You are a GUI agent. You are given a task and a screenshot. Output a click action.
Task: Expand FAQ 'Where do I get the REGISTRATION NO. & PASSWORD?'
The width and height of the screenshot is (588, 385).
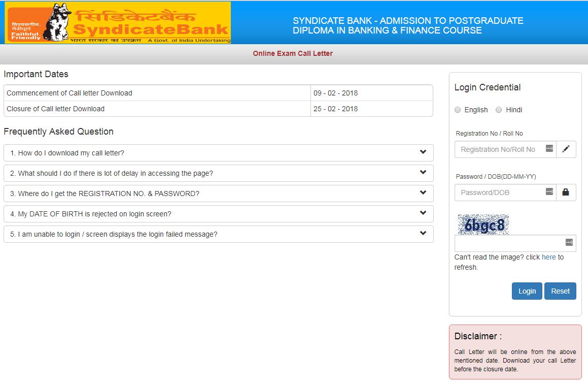coord(219,194)
